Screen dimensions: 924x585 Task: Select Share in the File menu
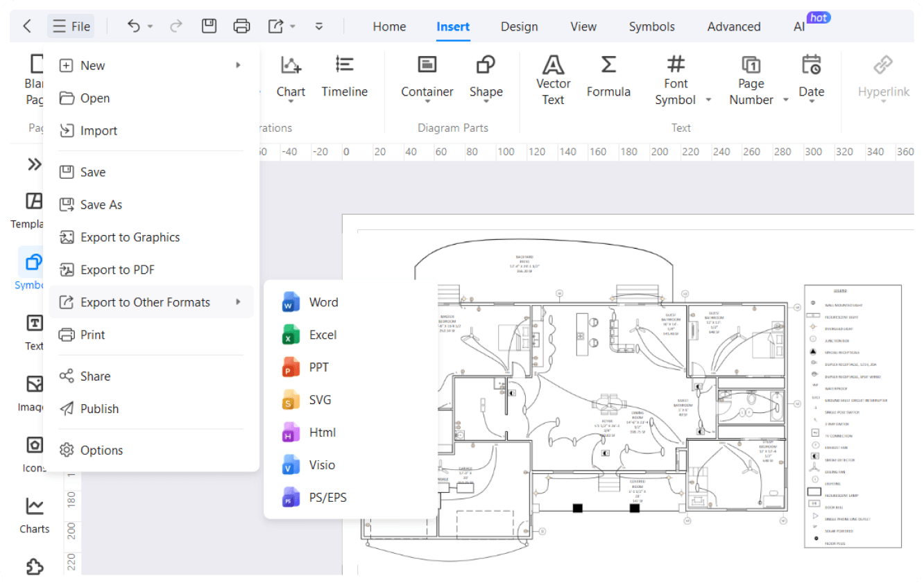click(x=151, y=376)
